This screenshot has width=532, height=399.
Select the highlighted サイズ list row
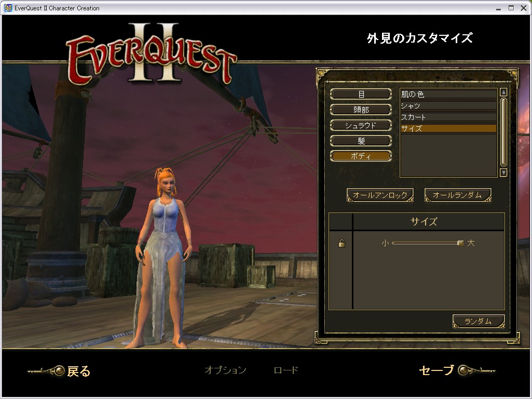point(448,128)
